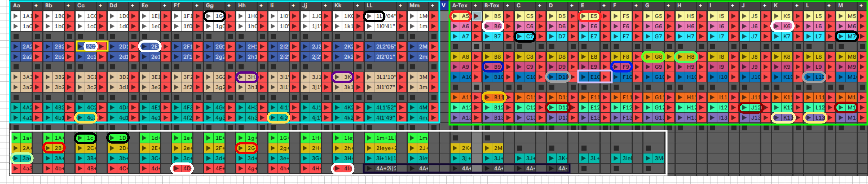Stop Bb track using square below 2b2
The image size is (868, 184).
[x=48, y=67]
